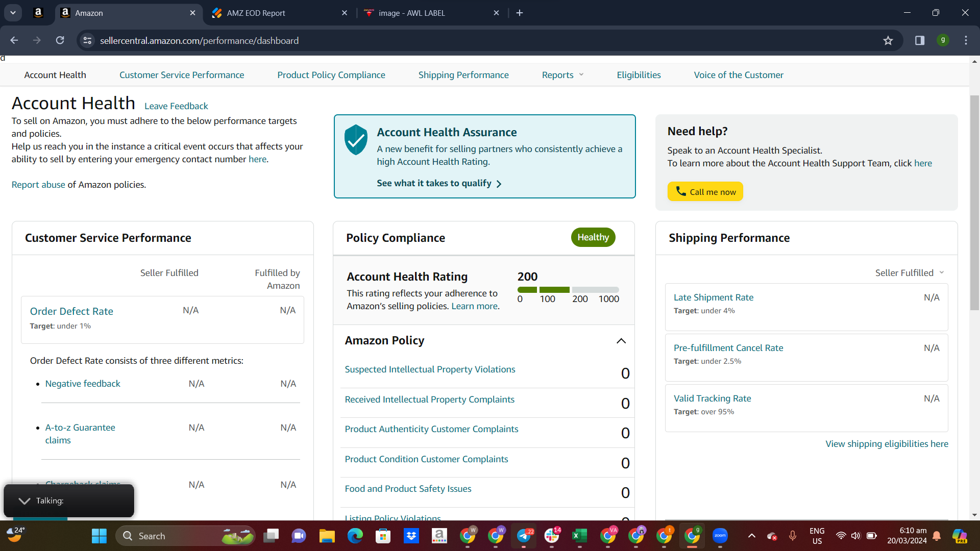The width and height of the screenshot is (980, 551).
Task: Open the Chrome profile avatar
Action: (943, 40)
